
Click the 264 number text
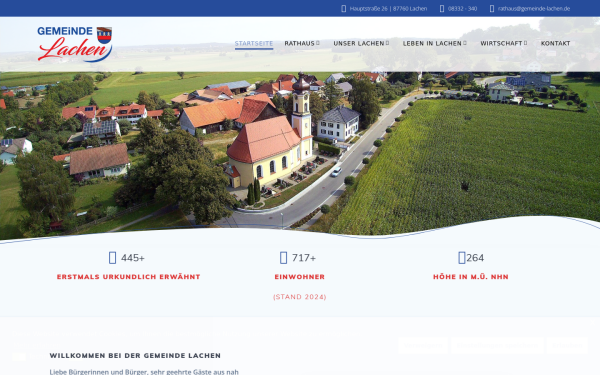click(475, 258)
